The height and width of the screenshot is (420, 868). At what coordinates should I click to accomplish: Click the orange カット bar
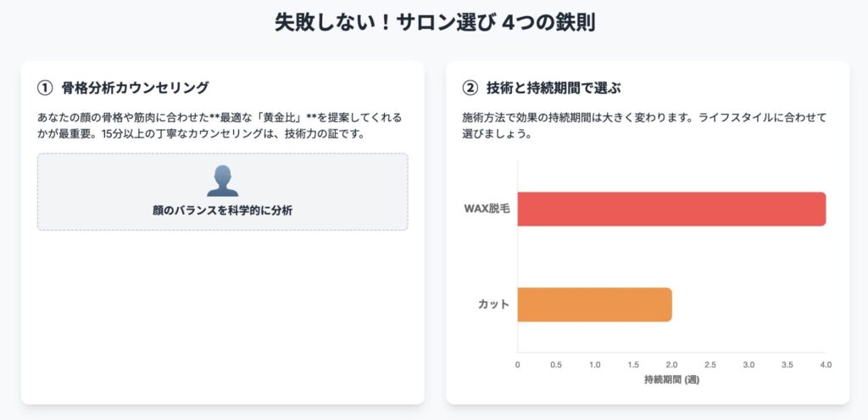click(594, 305)
